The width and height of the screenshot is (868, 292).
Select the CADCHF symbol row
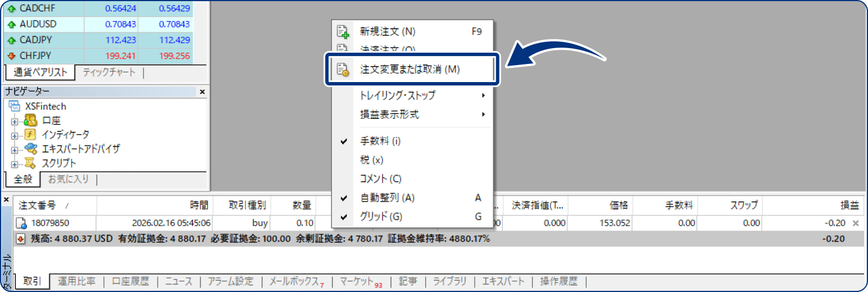pos(98,8)
